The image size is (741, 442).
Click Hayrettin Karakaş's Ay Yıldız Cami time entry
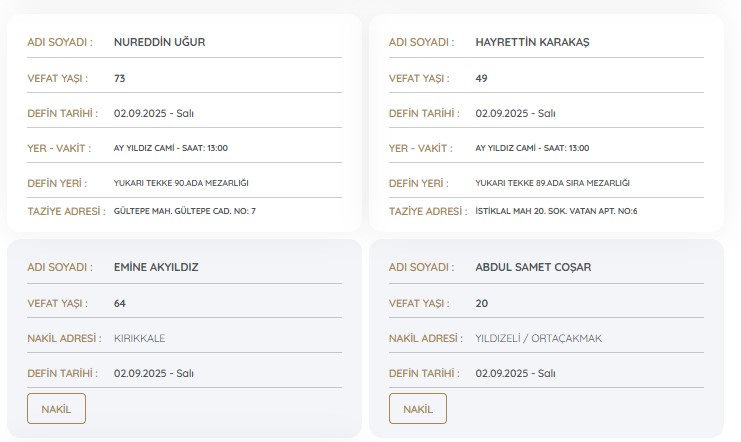(x=532, y=148)
